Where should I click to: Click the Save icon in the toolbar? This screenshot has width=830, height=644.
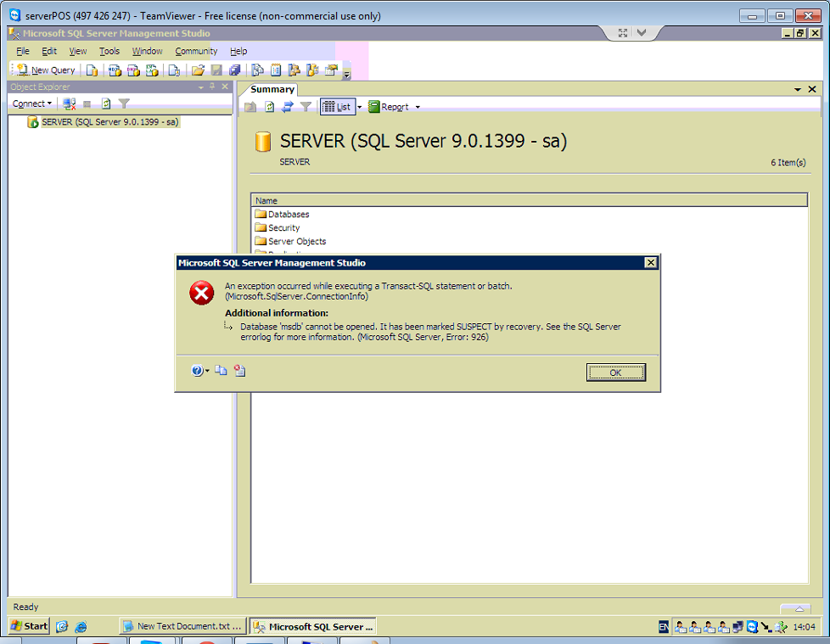point(216,70)
